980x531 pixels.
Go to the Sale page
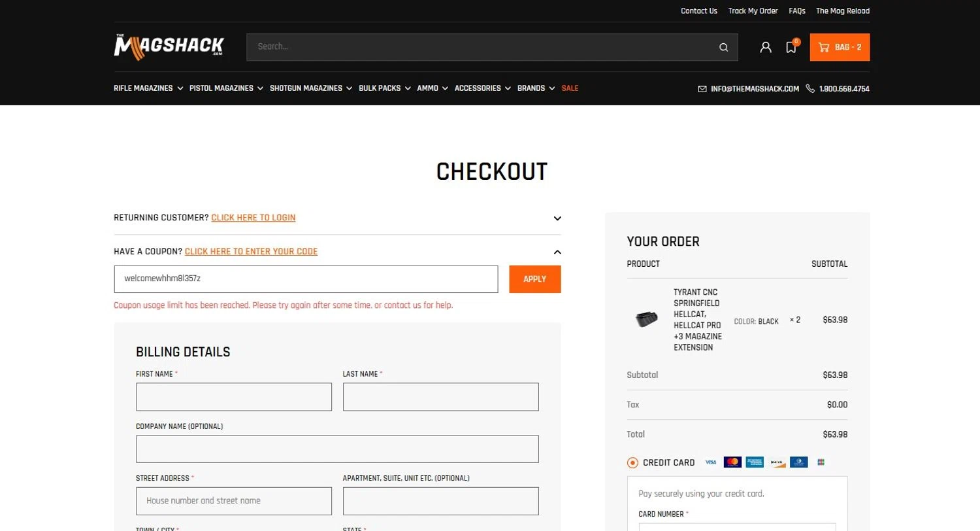point(570,88)
